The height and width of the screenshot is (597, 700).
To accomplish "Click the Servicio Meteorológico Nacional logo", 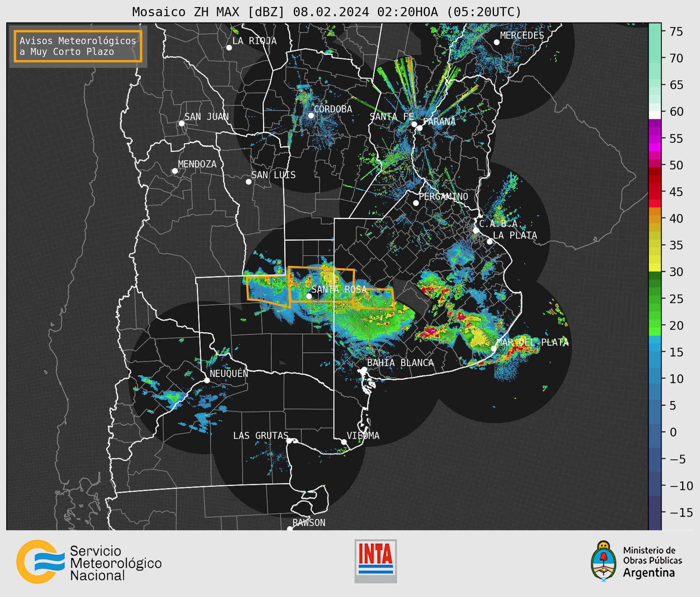I will (89, 562).
